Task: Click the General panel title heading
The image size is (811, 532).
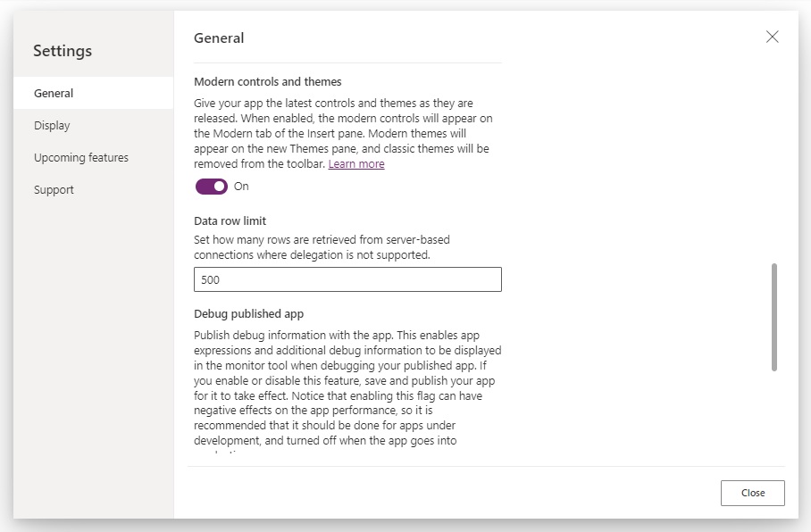Action: (219, 37)
